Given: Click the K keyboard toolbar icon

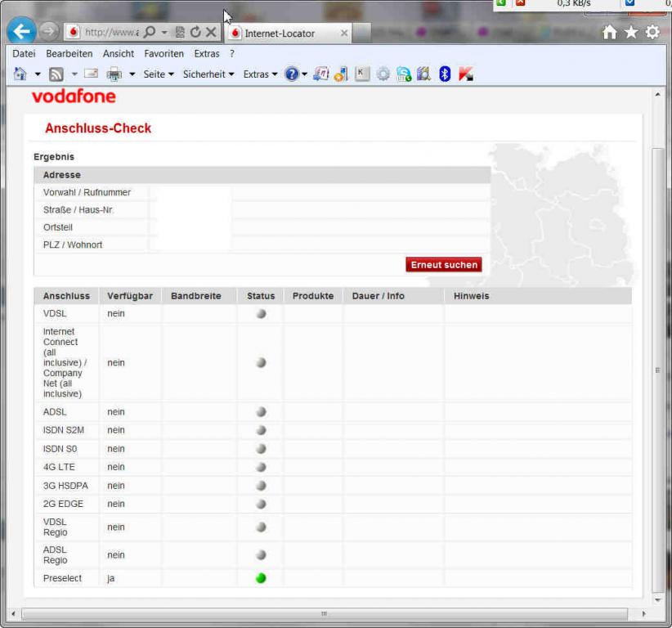Looking at the screenshot, I should pyautogui.click(x=361, y=74).
